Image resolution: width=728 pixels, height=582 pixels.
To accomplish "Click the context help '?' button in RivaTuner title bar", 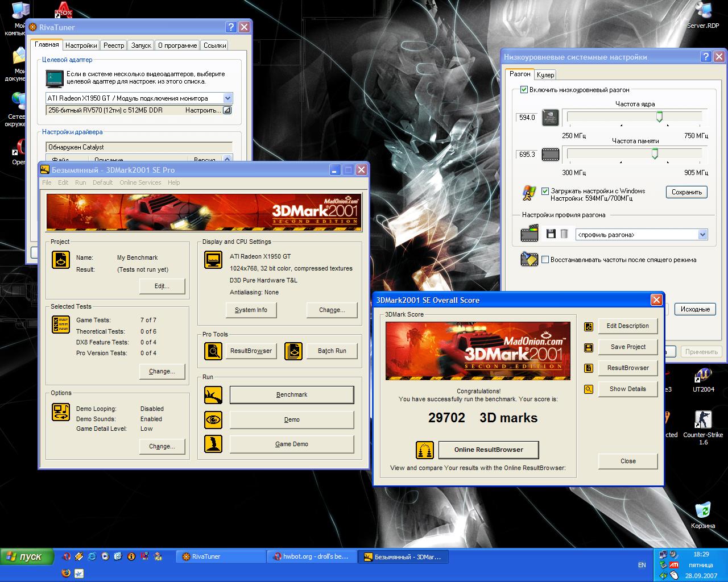I will tap(230, 27).
